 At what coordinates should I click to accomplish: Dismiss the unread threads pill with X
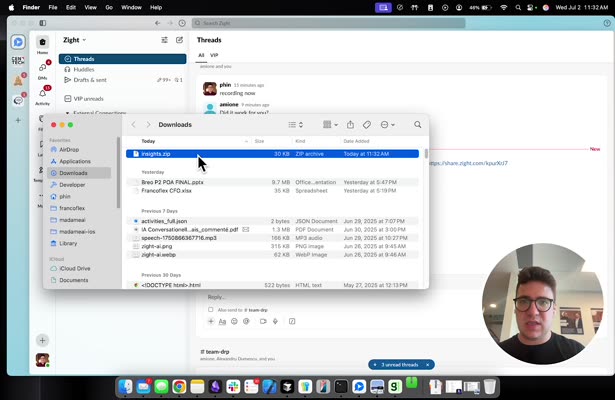[428, 365]
